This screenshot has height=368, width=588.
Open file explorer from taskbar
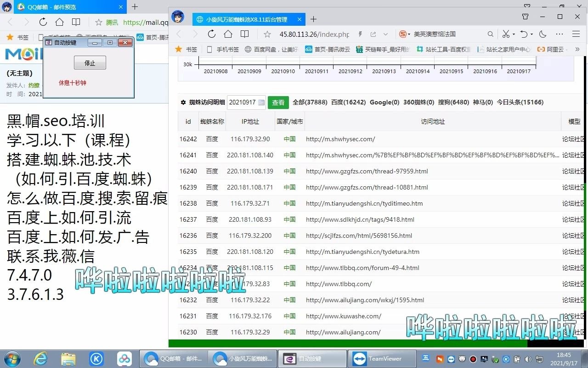[x=68, y=358]
